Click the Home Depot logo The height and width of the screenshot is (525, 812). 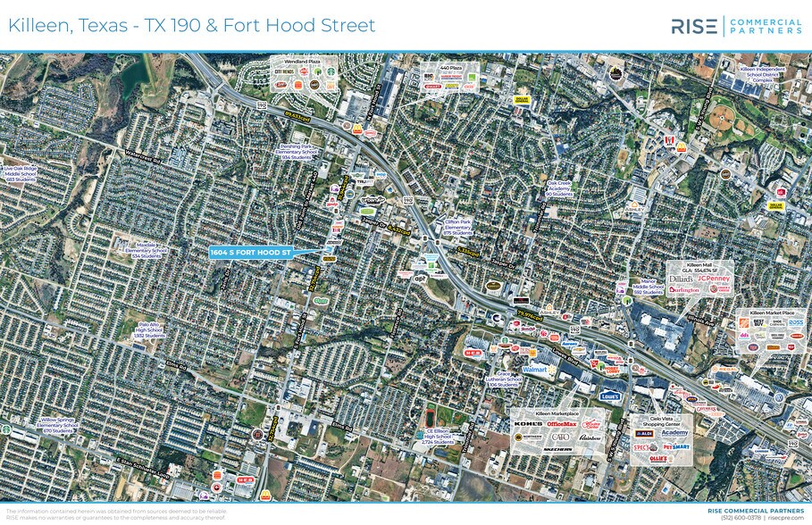[745, 323]
